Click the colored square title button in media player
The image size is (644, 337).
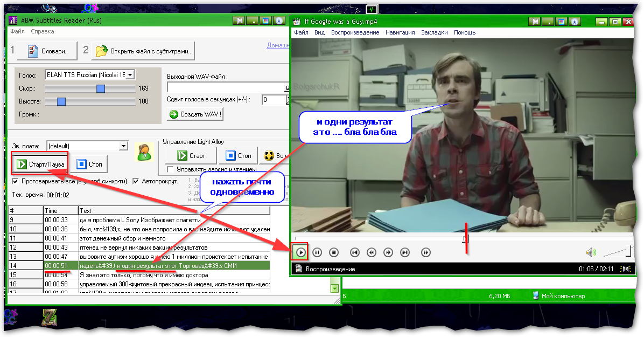coord(561,22)
